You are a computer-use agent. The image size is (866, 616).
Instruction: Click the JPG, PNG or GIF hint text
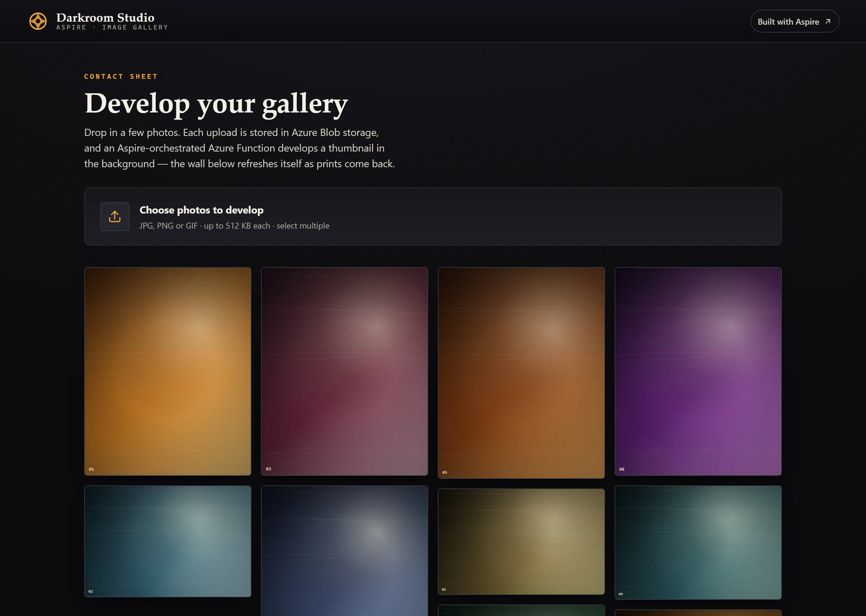(234, 226)
